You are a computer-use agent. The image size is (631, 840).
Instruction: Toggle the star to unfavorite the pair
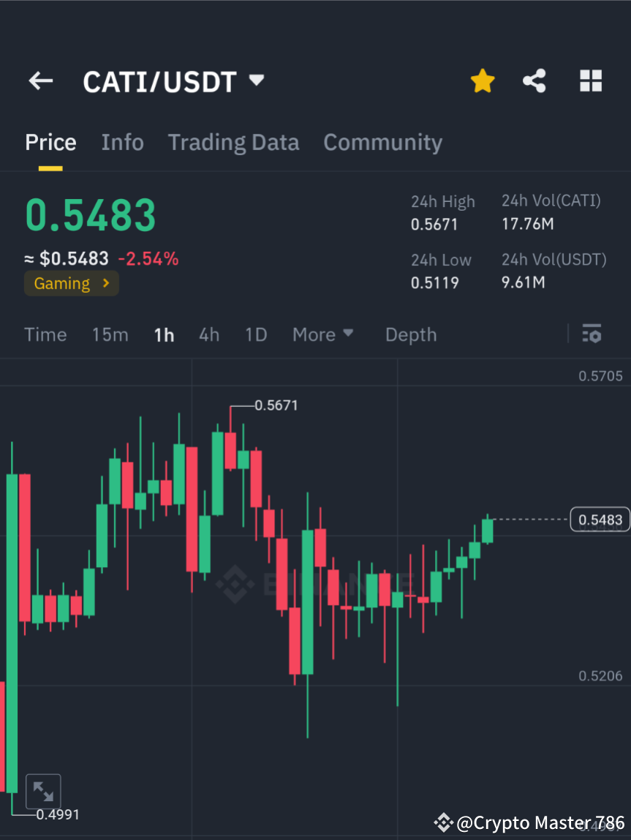click(483, 81)
